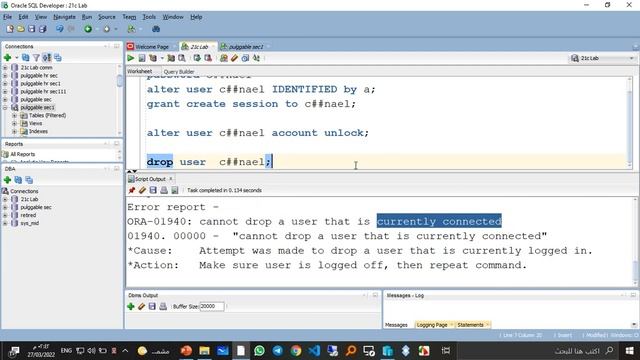Run statement with green play button
Image resolution: width=640 pixels, height=360 pixels.
[x=131, y=58]
